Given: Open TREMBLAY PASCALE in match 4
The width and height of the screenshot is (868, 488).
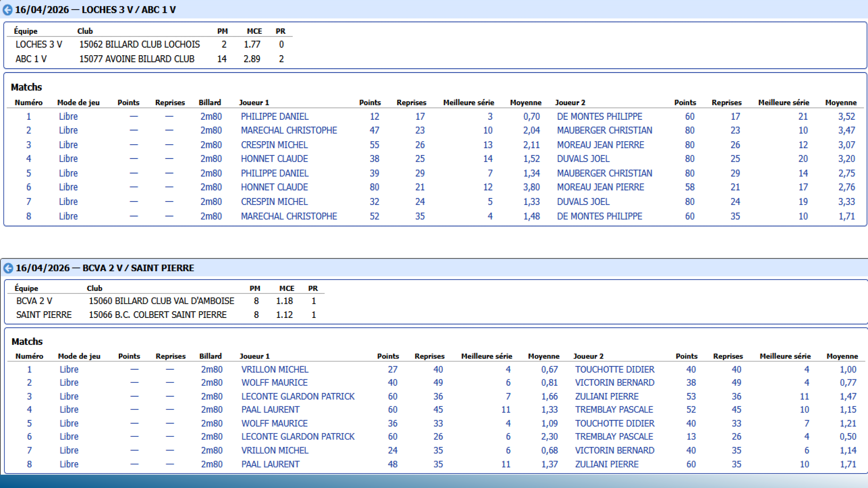Looking at the screenshot, I should (613, 410).
